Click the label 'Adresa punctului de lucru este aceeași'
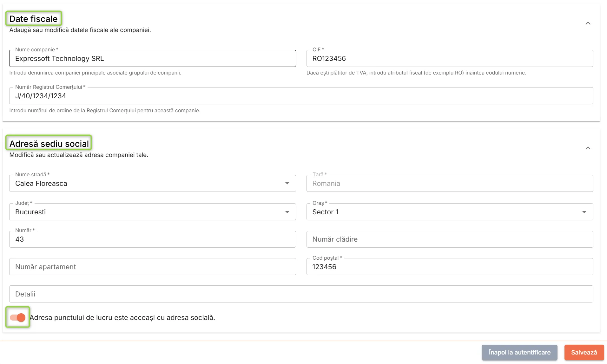This screenshot has height=364, width=607. pyautogui.click(x=122, y=317)
